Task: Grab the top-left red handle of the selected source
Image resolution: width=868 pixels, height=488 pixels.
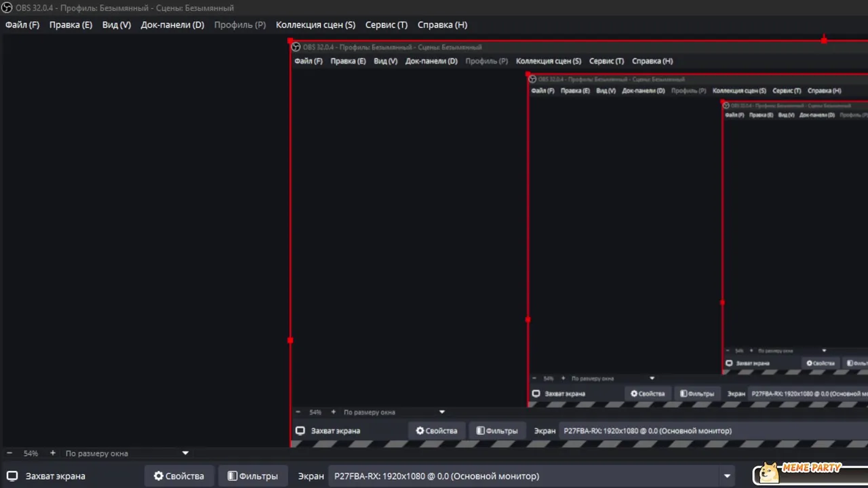Action: (290, 41)
